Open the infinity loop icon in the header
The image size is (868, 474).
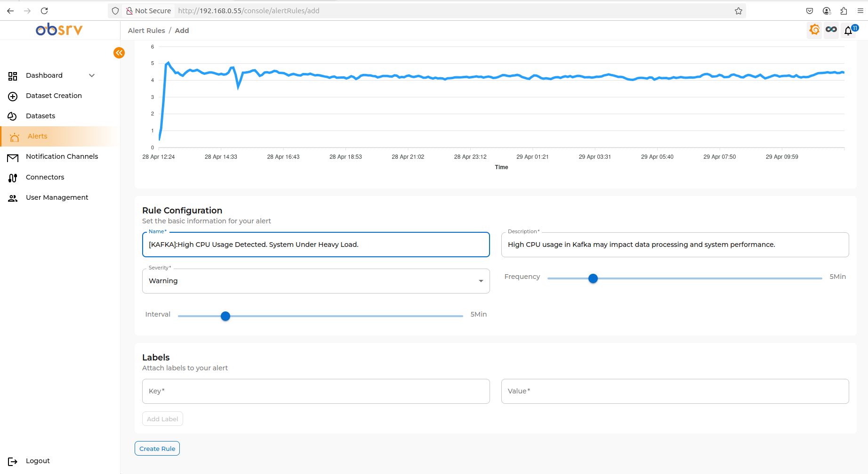[x=831, y=30]
